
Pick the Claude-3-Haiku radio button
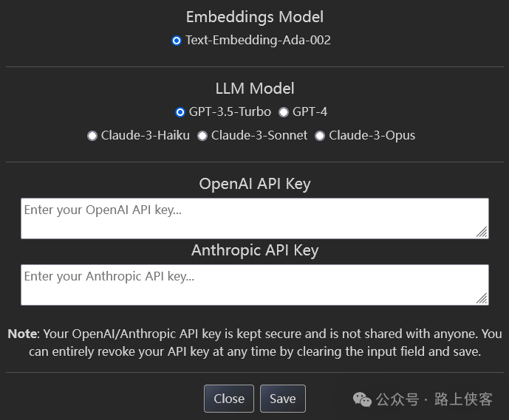point(92,136)
